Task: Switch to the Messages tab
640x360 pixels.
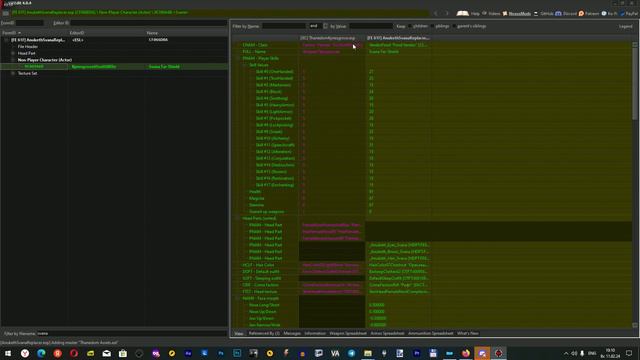Action: tap(292, 333)
